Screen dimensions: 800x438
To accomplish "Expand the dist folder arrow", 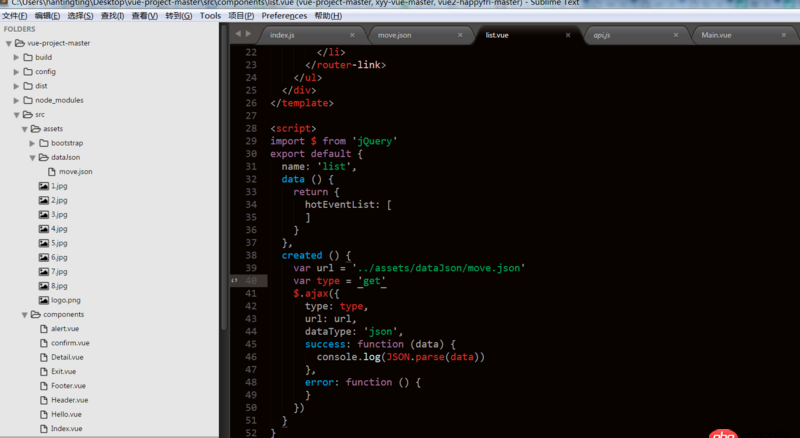I will (x=16, y=86).
